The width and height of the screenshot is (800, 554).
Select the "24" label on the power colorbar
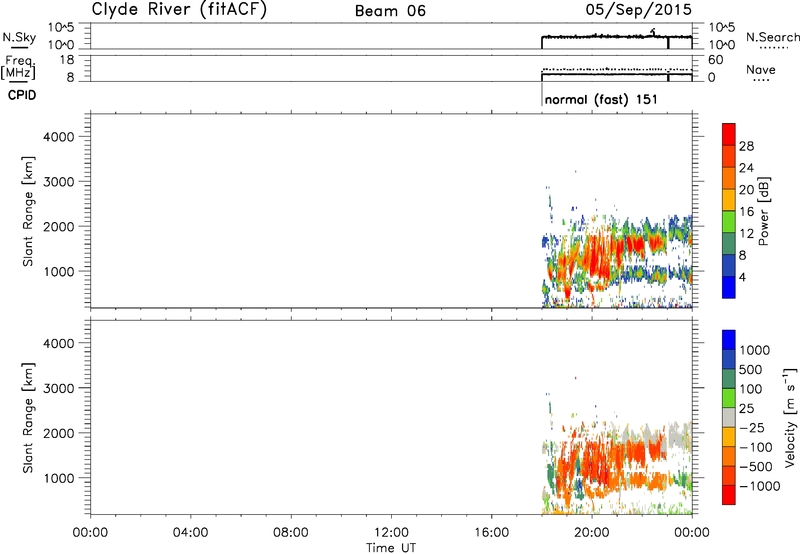[x=746, y=168]
